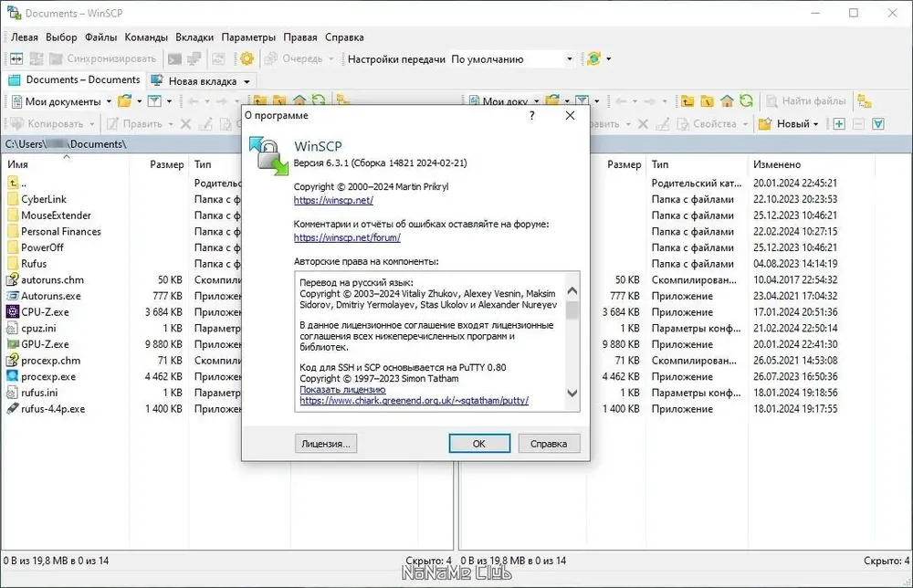Select GPU-Z.exe in the left panel
The image size is (913, 588).
pos(45,344)
